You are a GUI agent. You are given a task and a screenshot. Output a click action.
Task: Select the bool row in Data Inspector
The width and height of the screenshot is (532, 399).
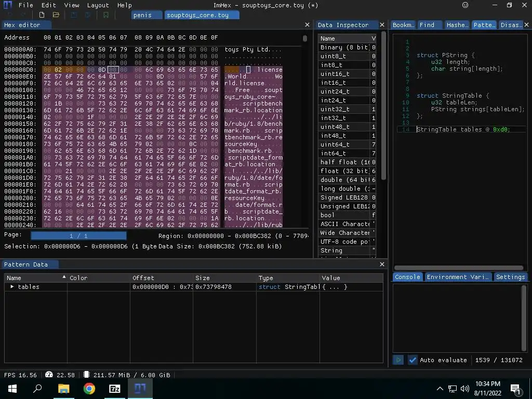348,215
